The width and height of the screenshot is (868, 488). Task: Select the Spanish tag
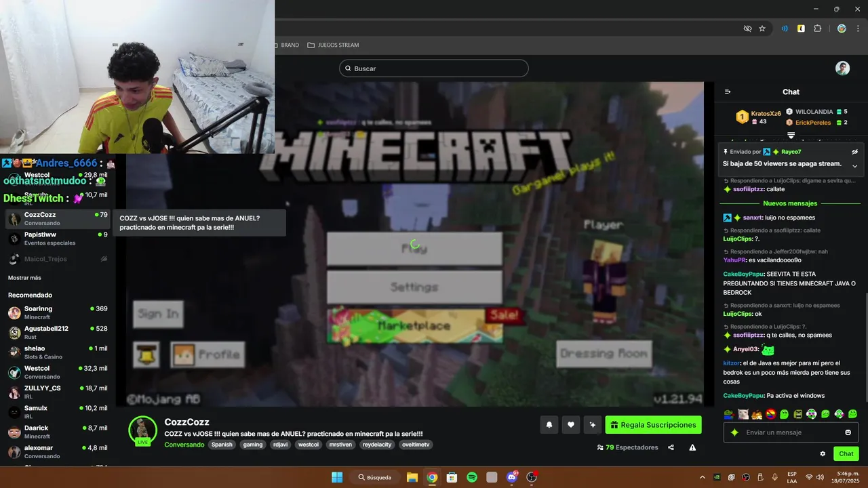pyautogui.click(x=222, y=445)
